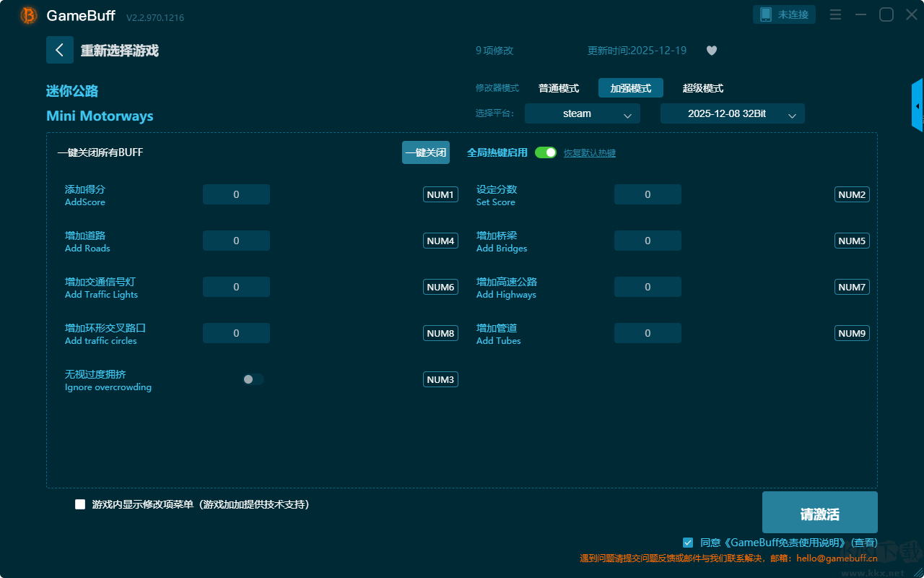Disable the global hotkey toggle
The width and height of the screenshot is (924, 578).
pos(546,152)
